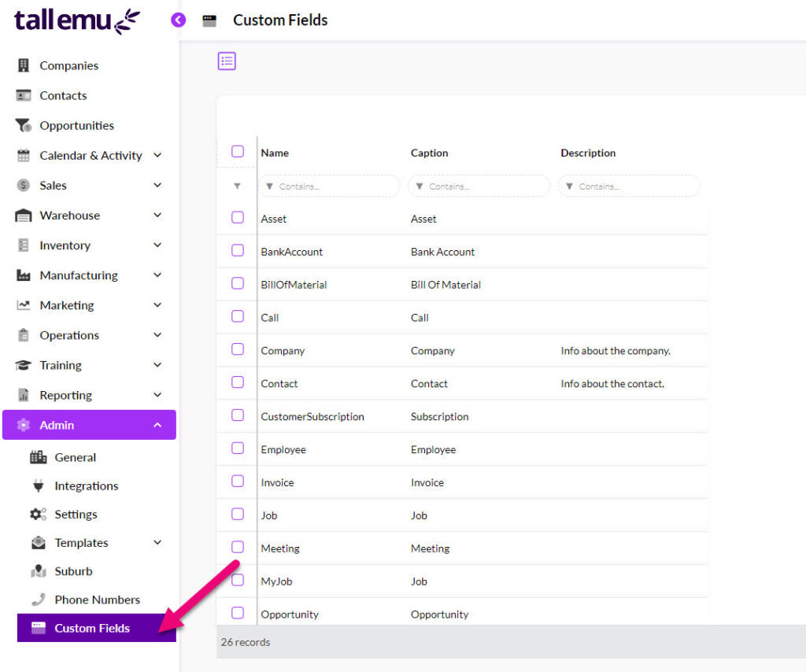The image size is (806, 672).
Task: Expand the Templates submenu chevron
Action: (x=157, y=542)
